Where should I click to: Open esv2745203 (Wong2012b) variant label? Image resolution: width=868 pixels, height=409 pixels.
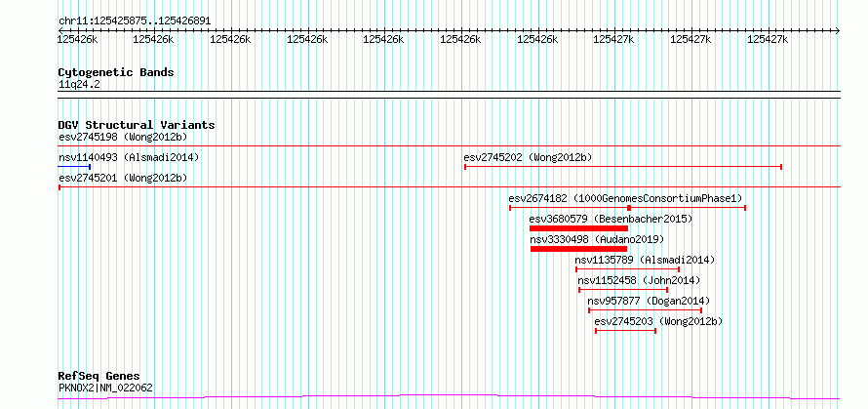coord(658,321)
